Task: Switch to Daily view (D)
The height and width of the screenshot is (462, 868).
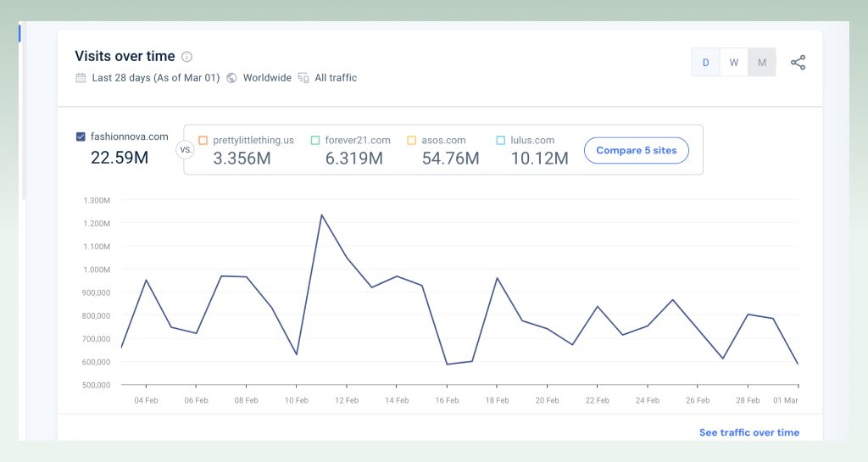Action: coord(706,63)
